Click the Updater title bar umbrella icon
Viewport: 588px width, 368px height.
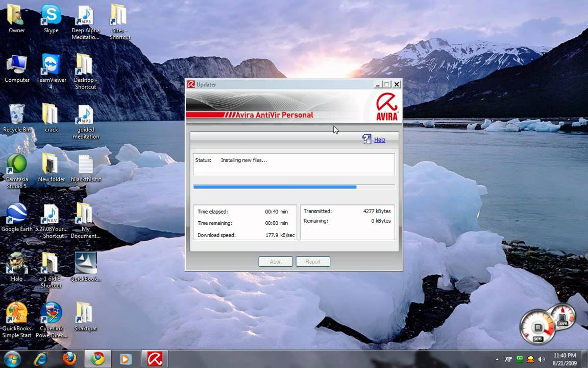click(x=191, y=84)
